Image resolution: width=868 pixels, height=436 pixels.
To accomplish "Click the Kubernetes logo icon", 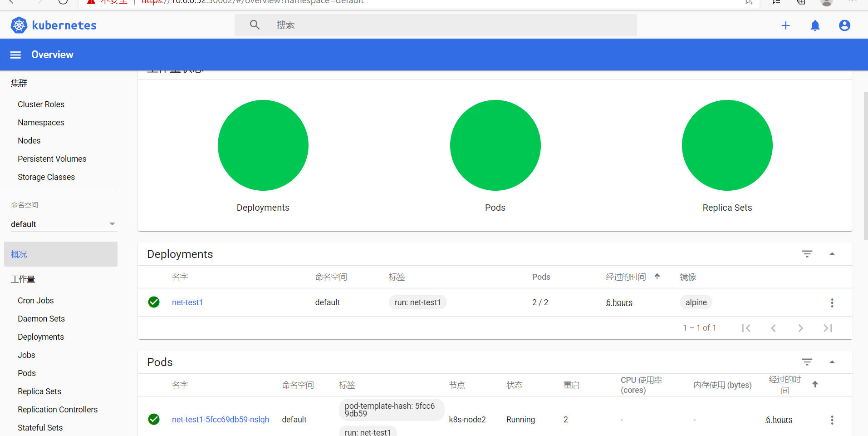I will pyautogui.click(x=19, y=25).
